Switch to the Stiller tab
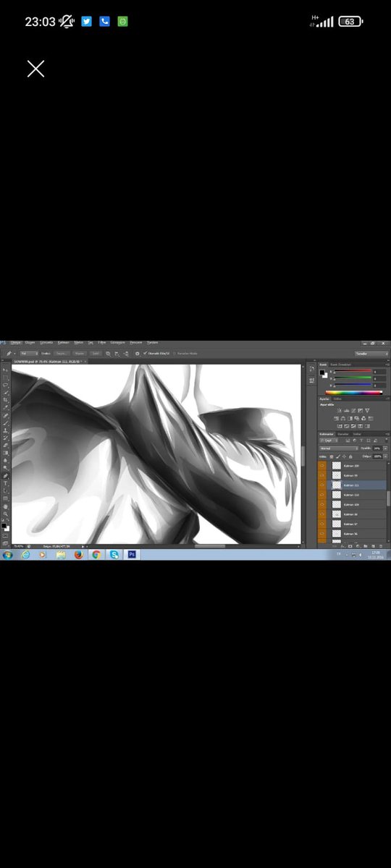The image size is (391, 868). click(x=337, y=399)
